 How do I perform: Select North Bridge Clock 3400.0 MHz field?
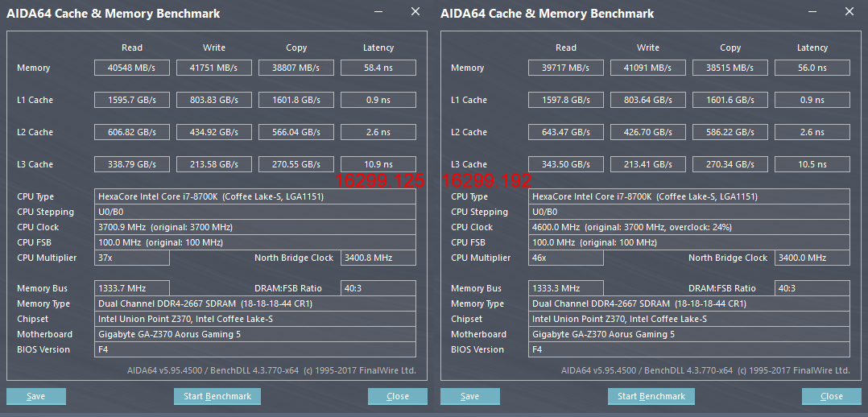pos(812,258)
